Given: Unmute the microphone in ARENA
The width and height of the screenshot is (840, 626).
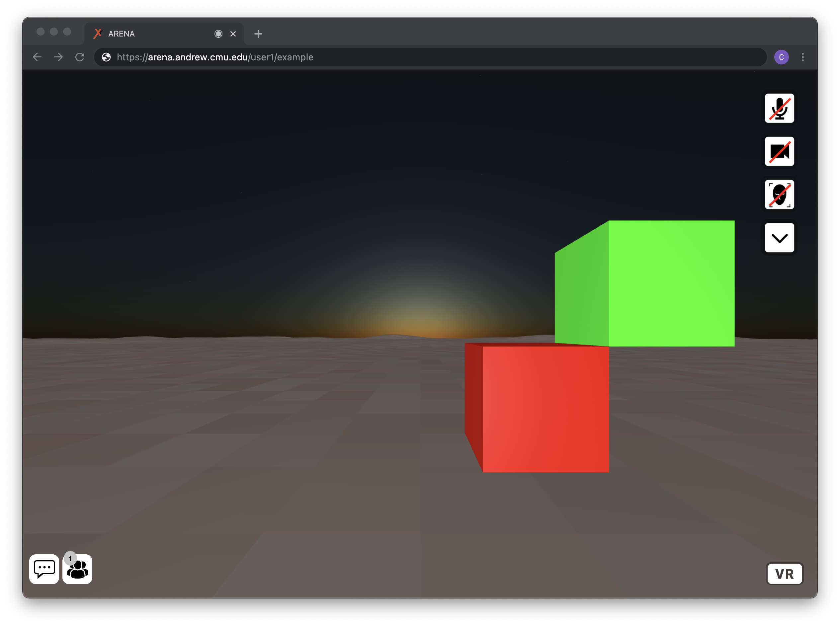Looking at the screenshot, I should point(779,109).
